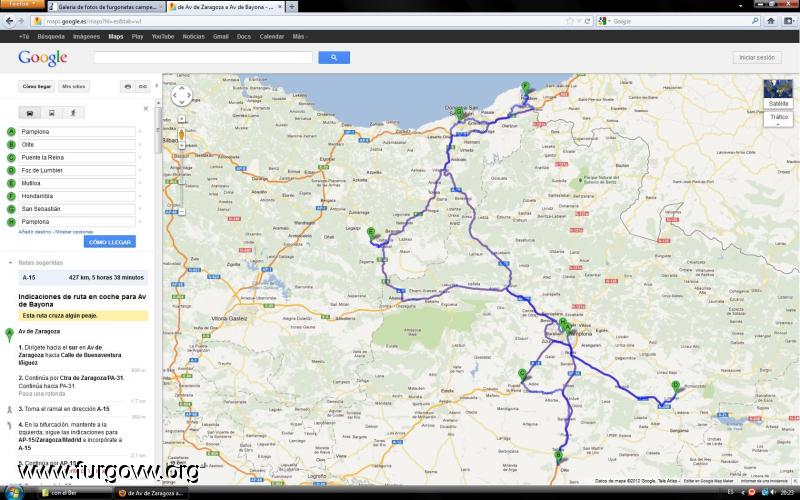Open a new browser tab with plus
800x500 pixels.
291,7
